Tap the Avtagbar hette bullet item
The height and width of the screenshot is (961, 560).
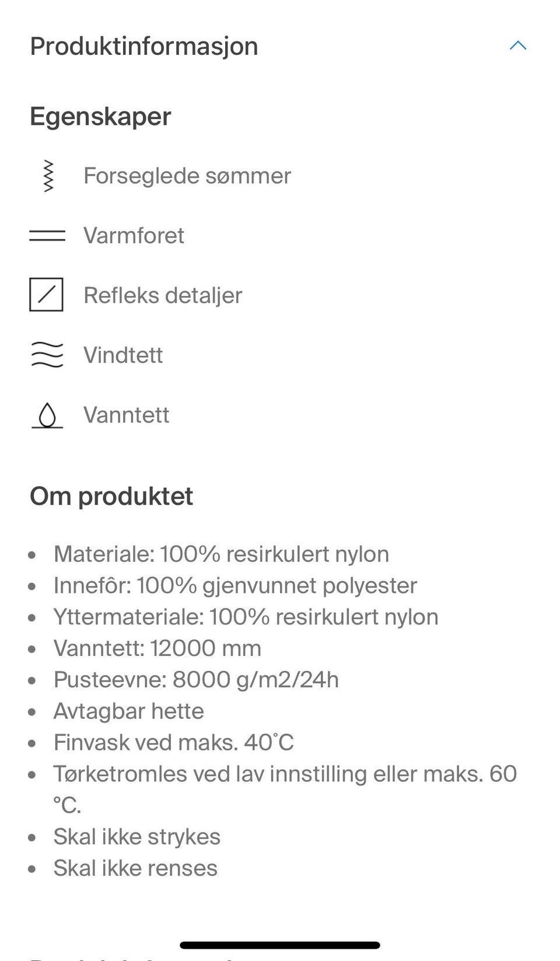coord(129,711)
